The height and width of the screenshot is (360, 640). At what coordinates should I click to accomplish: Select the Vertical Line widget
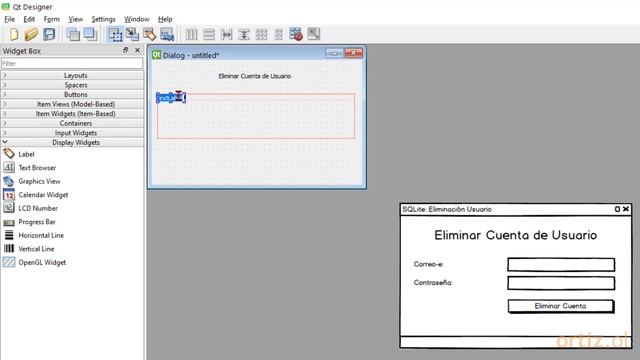point(36,249)
